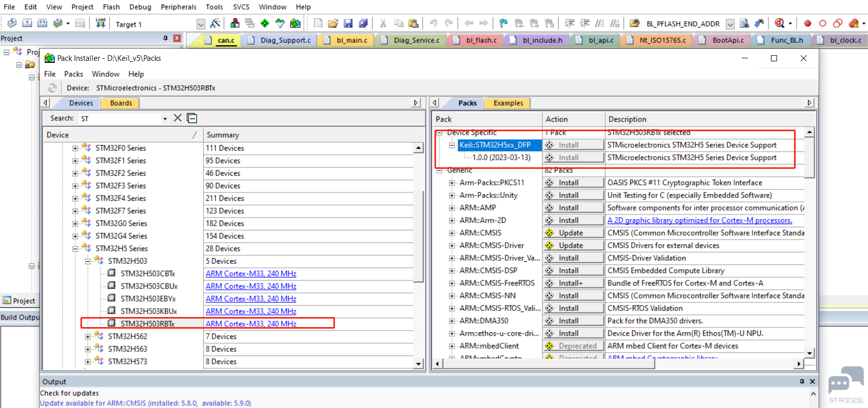Click the Paste clipboard icon
This screenshot has width=868, height=408.
click(x=413, y=23)
